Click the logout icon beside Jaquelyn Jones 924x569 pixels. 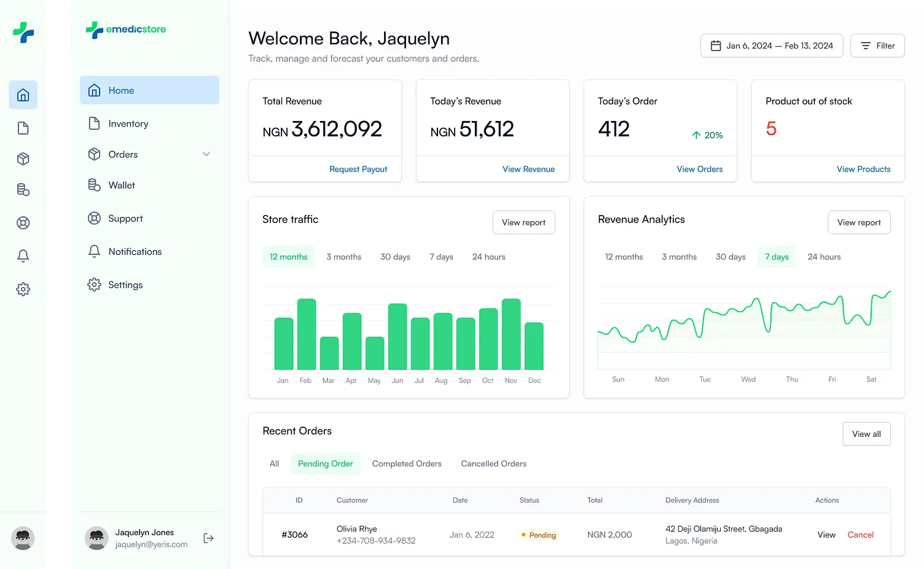point(208,538)
